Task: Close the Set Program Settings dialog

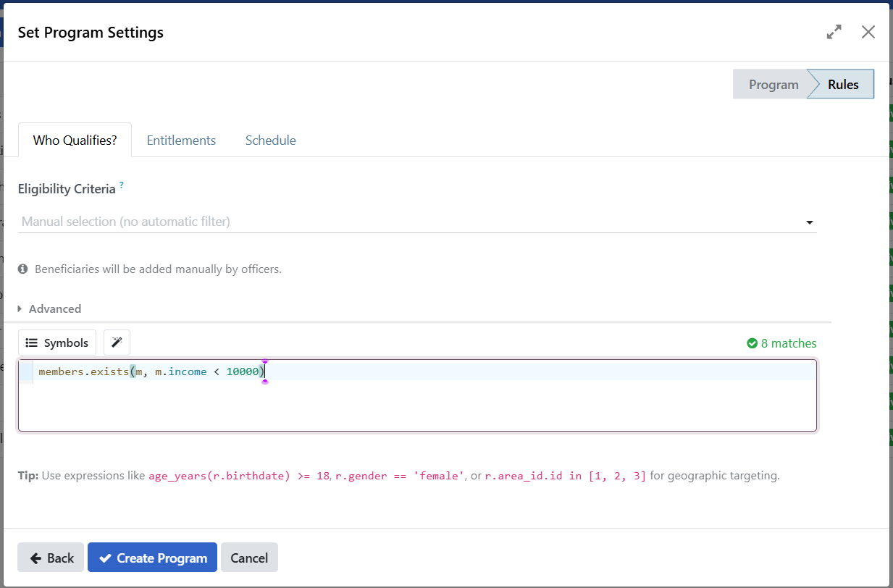Action: pyautogui.click(x=868, y=32)
